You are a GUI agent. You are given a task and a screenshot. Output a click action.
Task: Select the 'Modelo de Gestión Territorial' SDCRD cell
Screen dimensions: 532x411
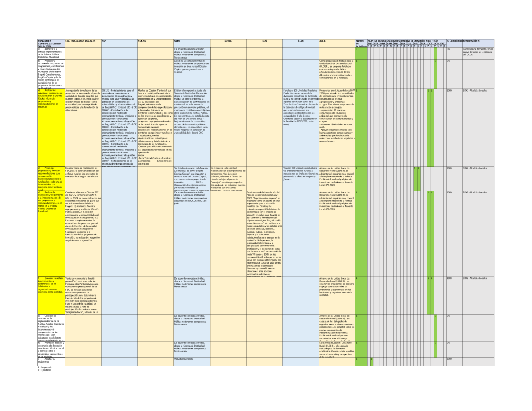[x=155, y=128]
